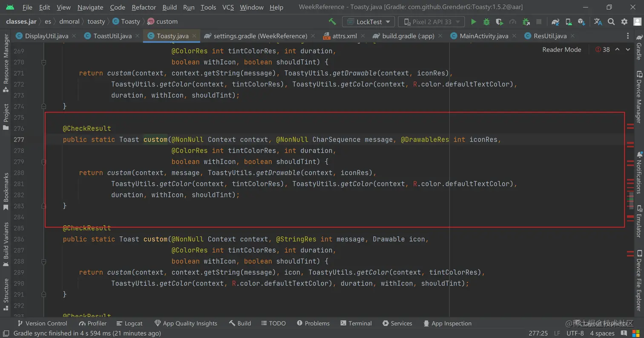Click the Make Project hammer icon
Image resolution: width=644 pixels, height=338 pixels.
(x=332, y=22)
